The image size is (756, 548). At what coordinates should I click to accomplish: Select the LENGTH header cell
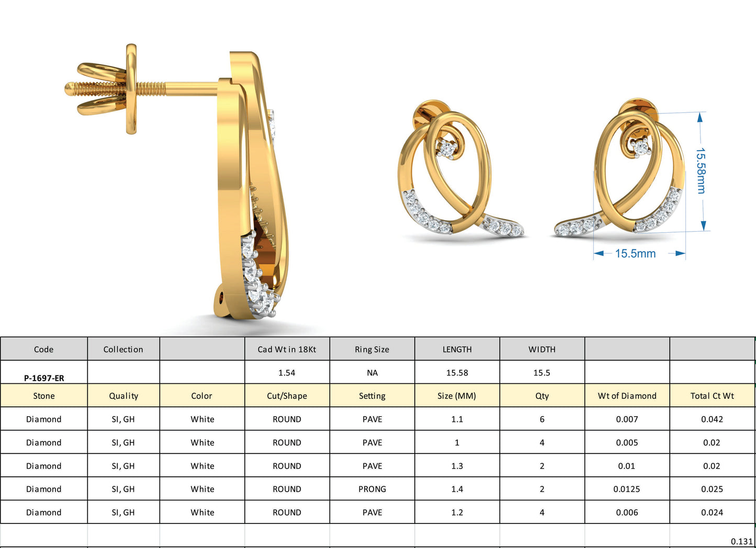(457, 349)
